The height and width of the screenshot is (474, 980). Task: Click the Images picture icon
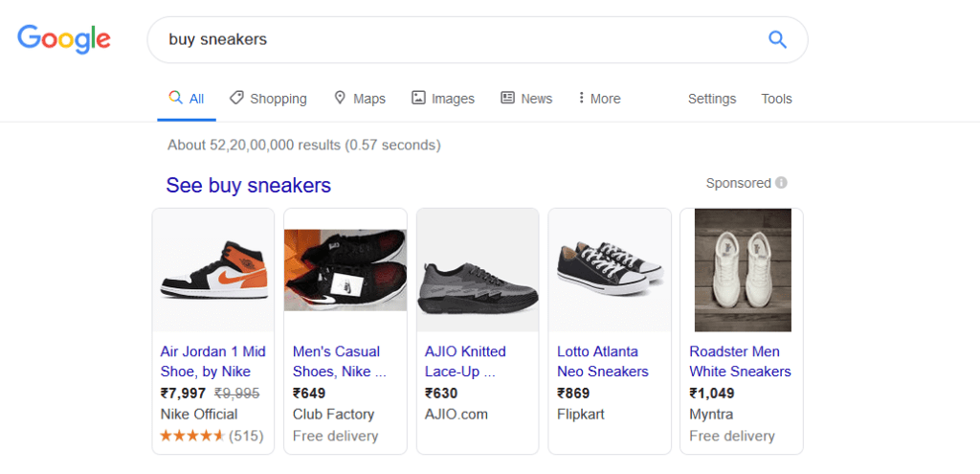[418, 98]
